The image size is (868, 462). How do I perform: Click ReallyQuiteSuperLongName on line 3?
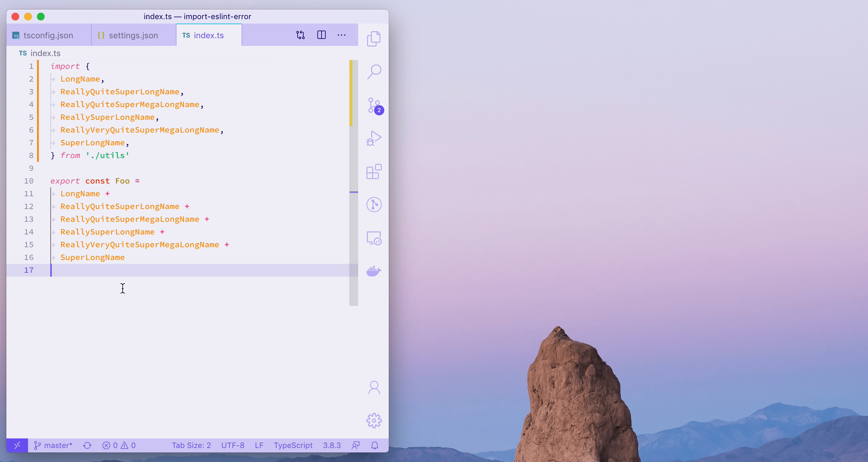pos(120,92)
